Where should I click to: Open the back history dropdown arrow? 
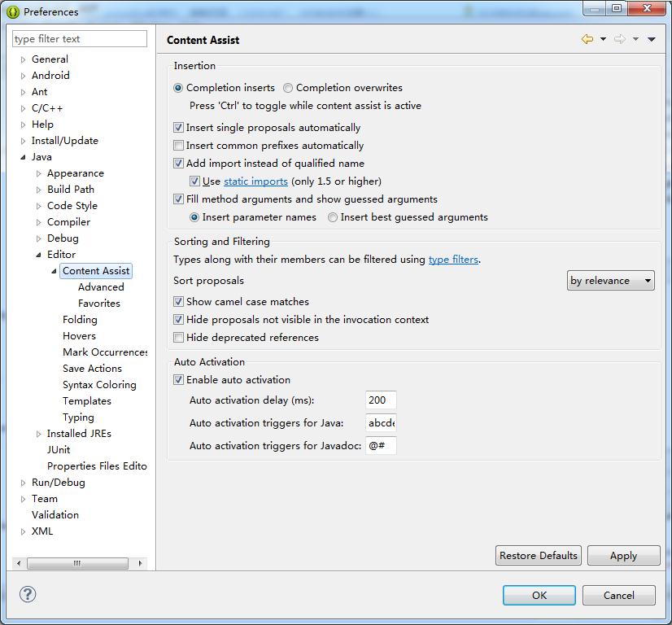coord(603,39)
